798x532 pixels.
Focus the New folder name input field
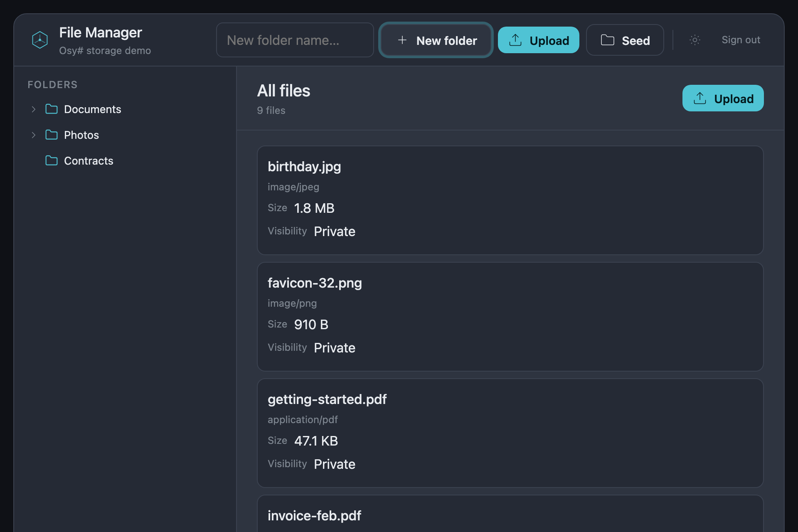point(295,40)
